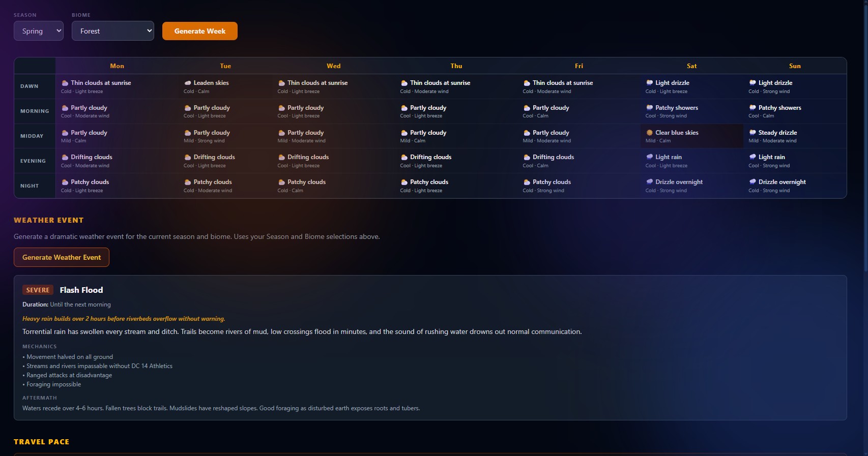
Task: Click the sun icon for Saturday midday
Action: click(x=649, y=133)
